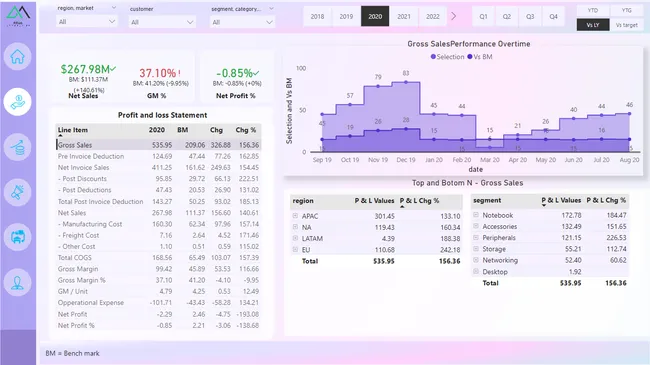Select GM / Unit row
The image size is (650, 365).
[158, 291]
